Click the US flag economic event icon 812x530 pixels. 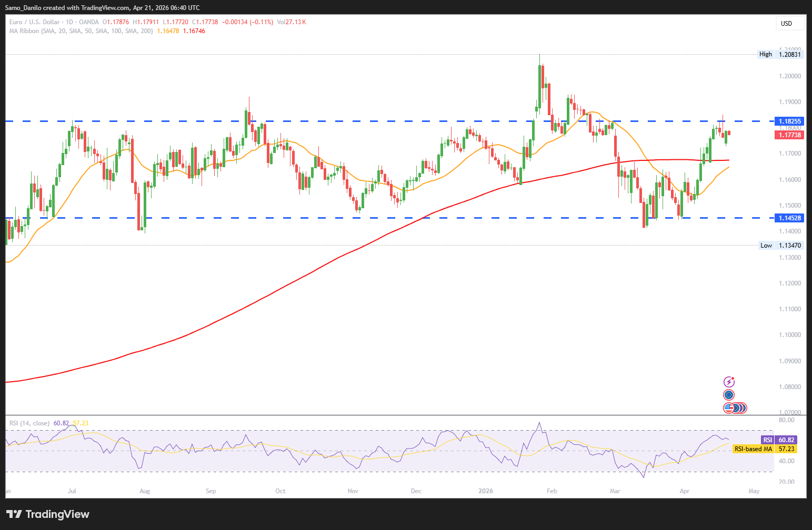tap(729, 407)
